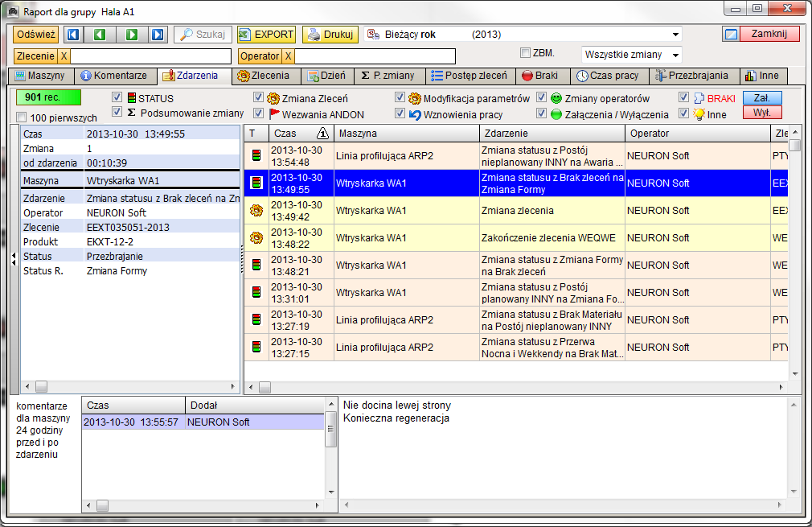Screen dimensions: 812x527
Task: Sort events by Maszyna column header
Action: click(x=407, y=134)
